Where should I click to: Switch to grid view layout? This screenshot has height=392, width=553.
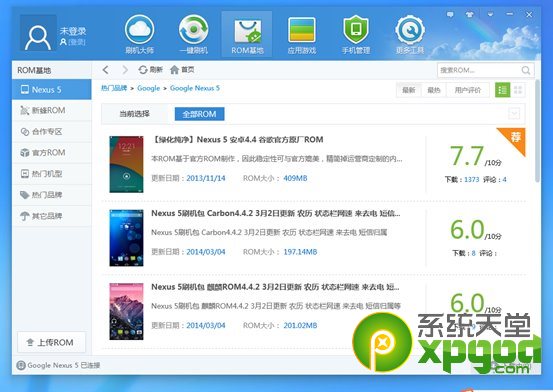tap(518, 90)
